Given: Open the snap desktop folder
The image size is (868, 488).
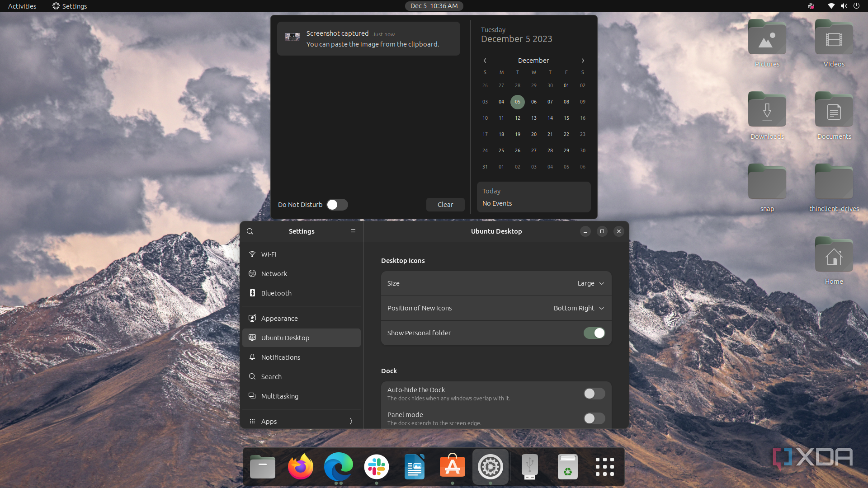Looking at the screenshot, I should click(767, 188).
